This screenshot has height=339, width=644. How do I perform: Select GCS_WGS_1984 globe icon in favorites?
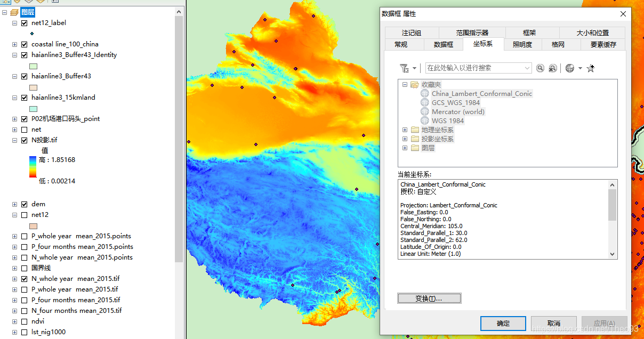(424, 102)
